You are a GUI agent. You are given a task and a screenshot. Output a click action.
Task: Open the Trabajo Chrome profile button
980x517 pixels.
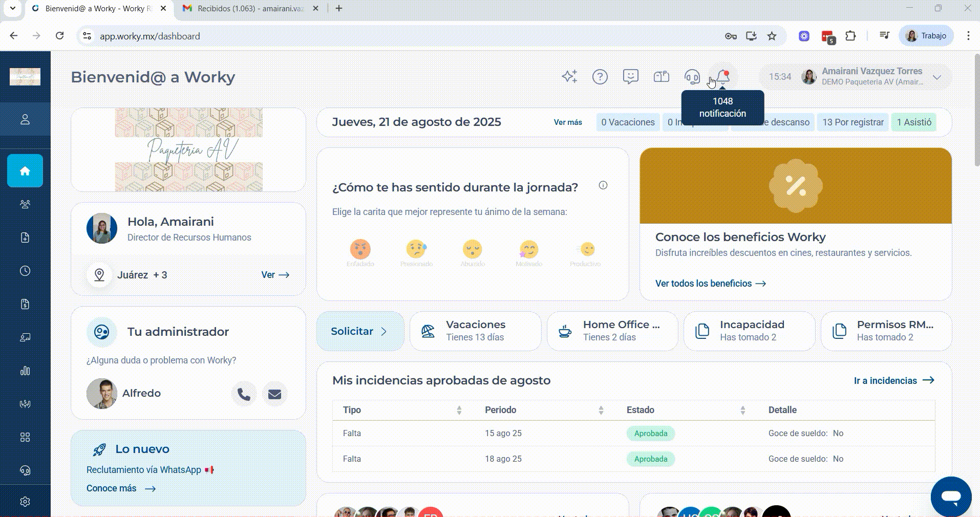(926, 36)
